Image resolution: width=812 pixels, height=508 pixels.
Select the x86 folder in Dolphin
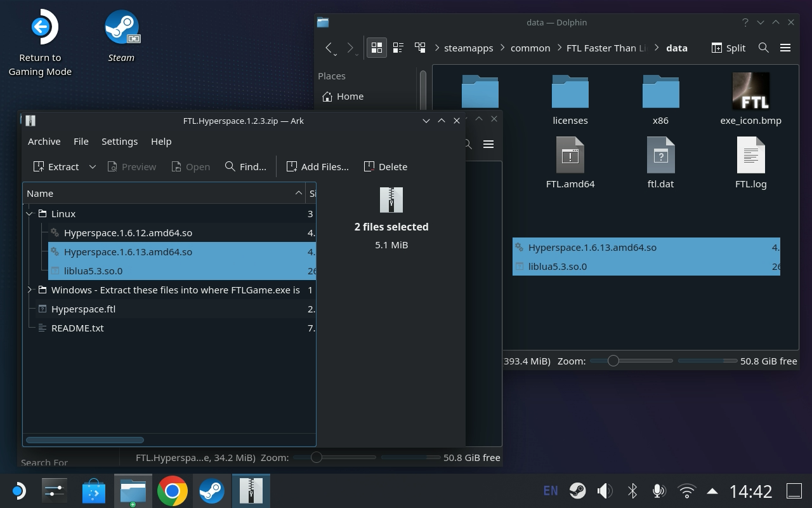pyautogui.click(x=660, y=100)
